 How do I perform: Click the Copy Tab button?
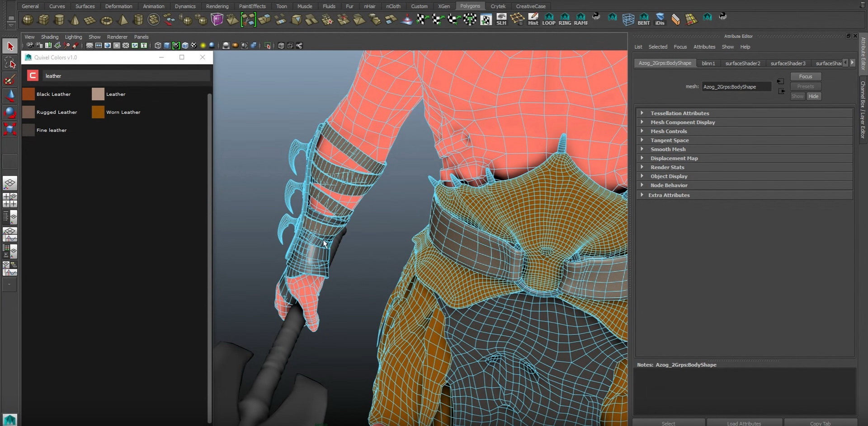pos(820,423)
